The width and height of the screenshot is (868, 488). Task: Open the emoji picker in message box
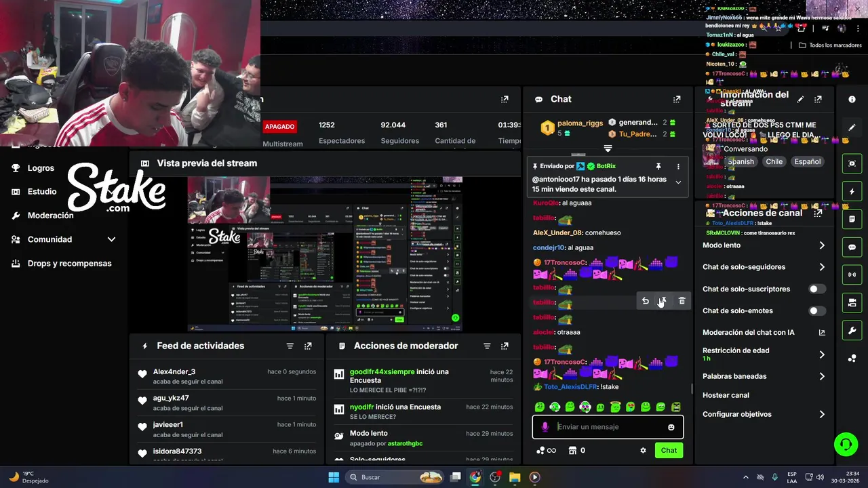tap(671, 427)
